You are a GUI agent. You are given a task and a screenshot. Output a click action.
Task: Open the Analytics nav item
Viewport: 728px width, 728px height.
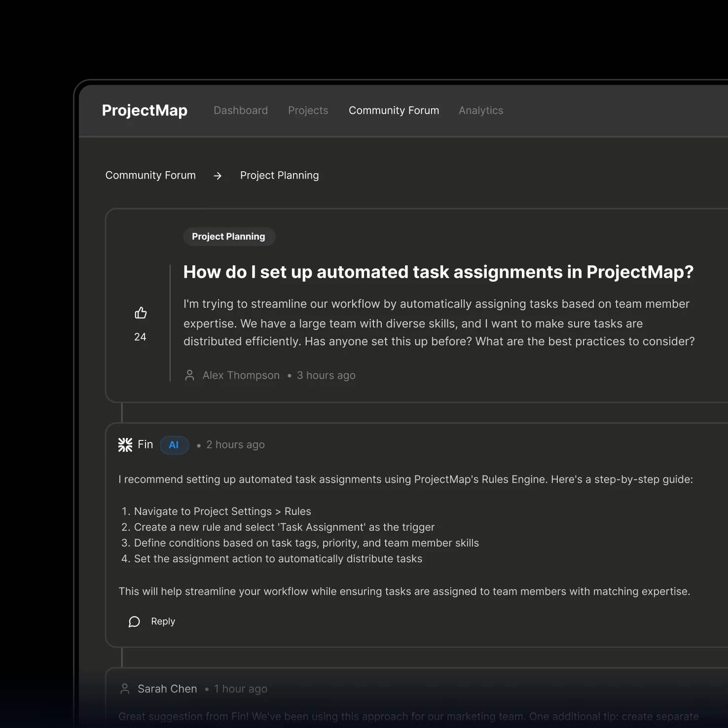tap(481, 110)
